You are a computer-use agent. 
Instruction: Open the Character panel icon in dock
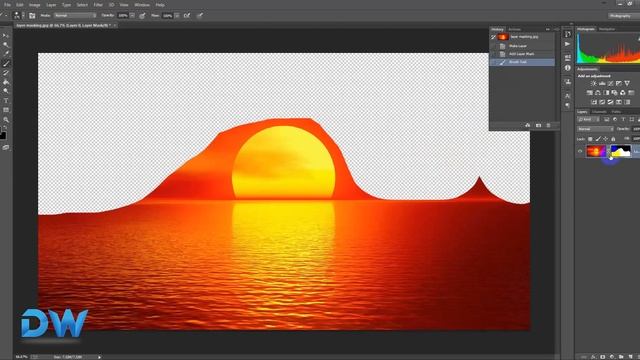[x=567, y=96]
